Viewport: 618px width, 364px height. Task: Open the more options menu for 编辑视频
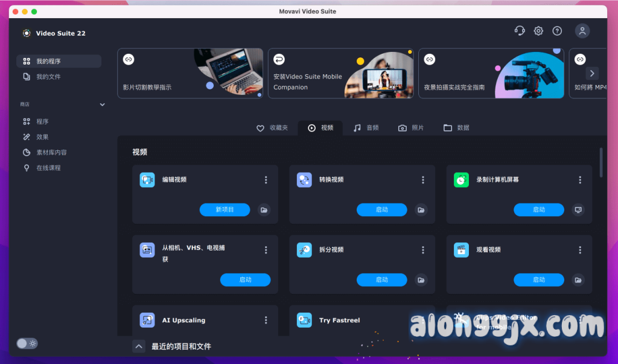tap(266, 180)
